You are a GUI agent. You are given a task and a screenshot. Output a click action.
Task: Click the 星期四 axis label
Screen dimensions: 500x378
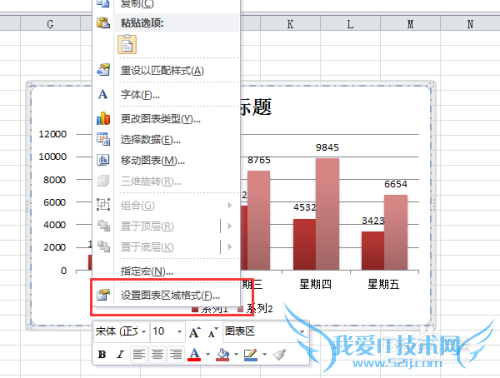pos(315,284)
